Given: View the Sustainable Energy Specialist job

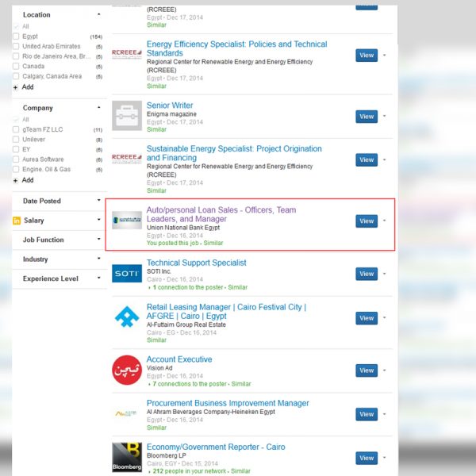Looking at the screenshot, I should coord(367,159).
